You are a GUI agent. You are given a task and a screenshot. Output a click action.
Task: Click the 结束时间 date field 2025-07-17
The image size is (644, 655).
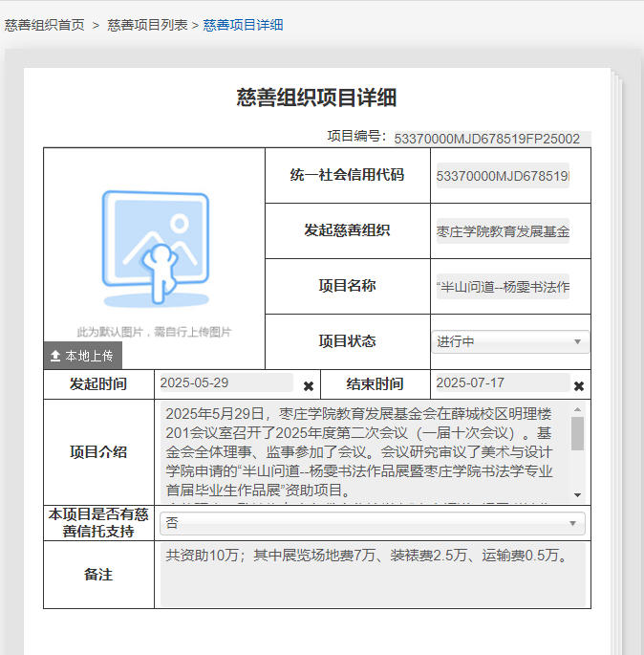pyautogui.click(x=502, y=382)
